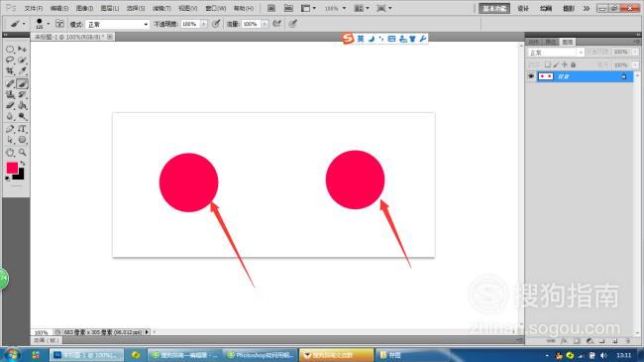The image size is (644, 362).
Task: Open the brush 模式 blend dropdown
Action: 117,24
